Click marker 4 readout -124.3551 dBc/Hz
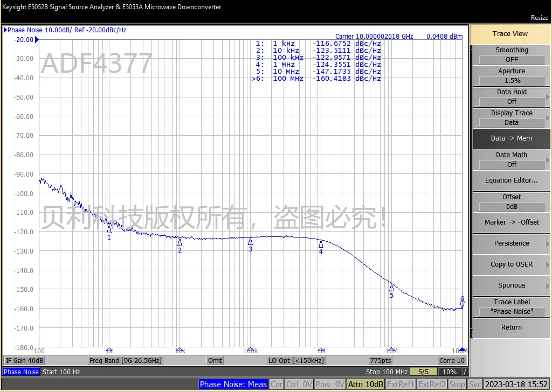552x392 pixels. click(347, 65)
